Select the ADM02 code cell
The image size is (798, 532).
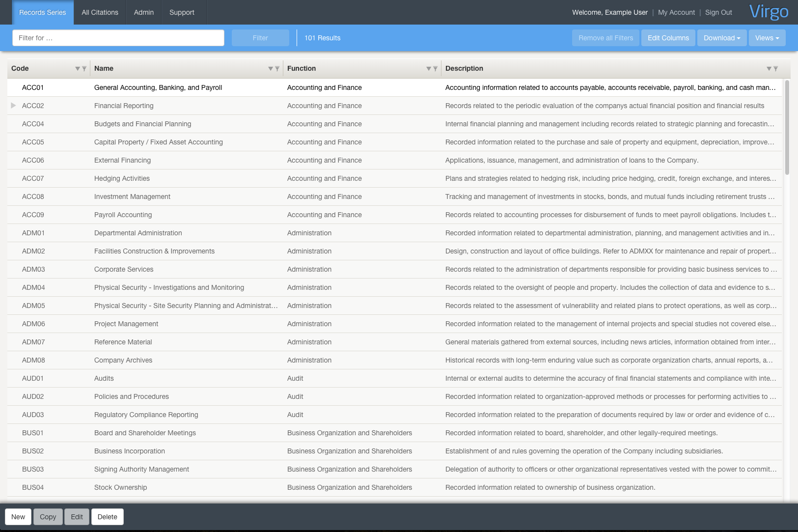point(33,251)
